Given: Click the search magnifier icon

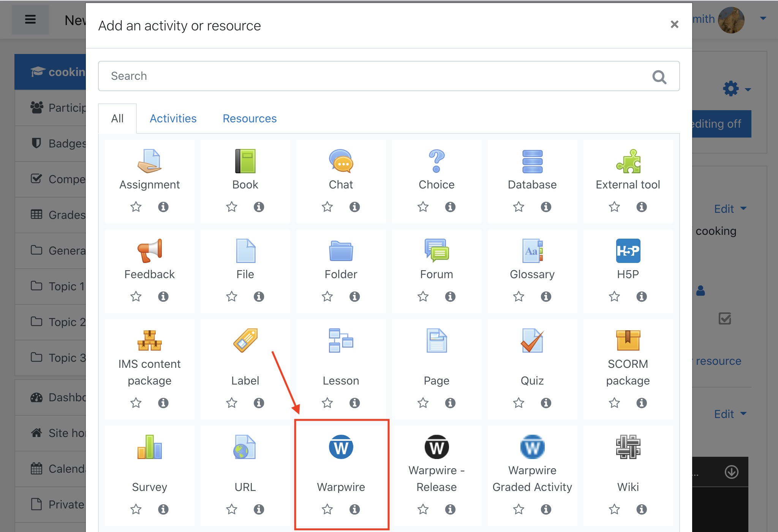Looking at the screenshot, I should pos(659,77).
